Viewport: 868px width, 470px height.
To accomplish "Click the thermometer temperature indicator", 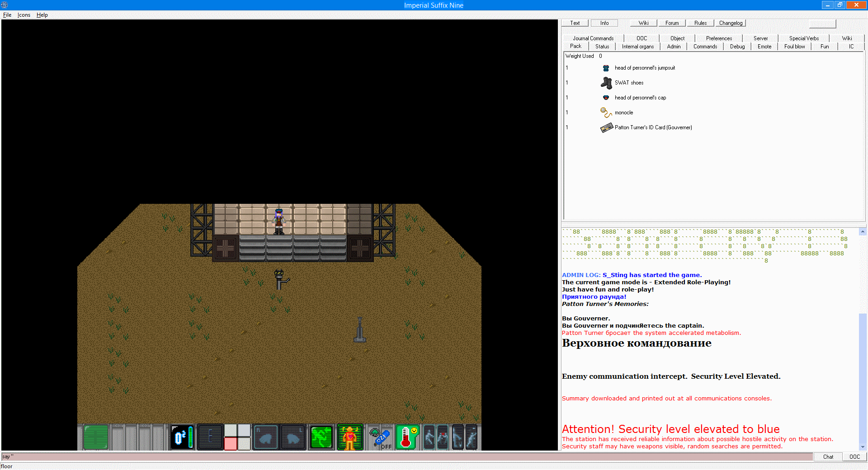I will pos(407,437).
